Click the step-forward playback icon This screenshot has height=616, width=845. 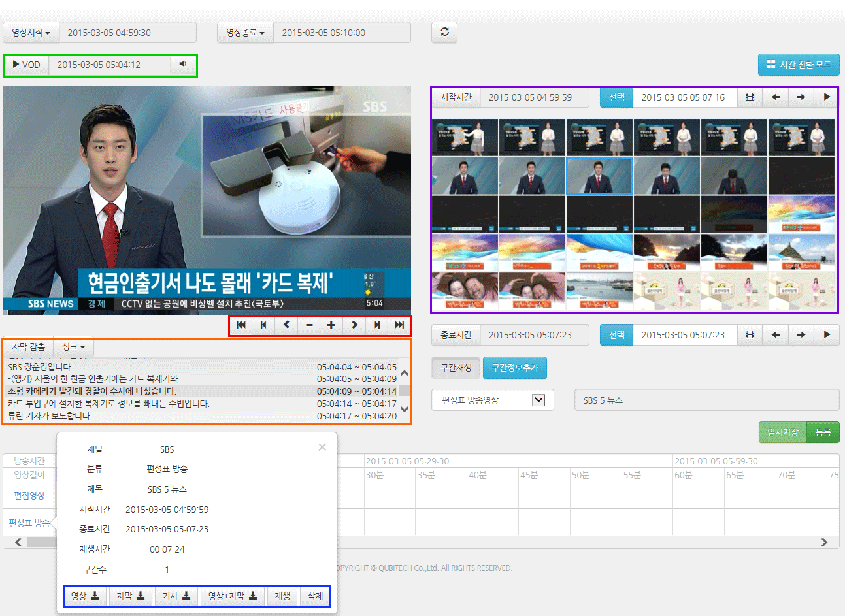[377, 325]
